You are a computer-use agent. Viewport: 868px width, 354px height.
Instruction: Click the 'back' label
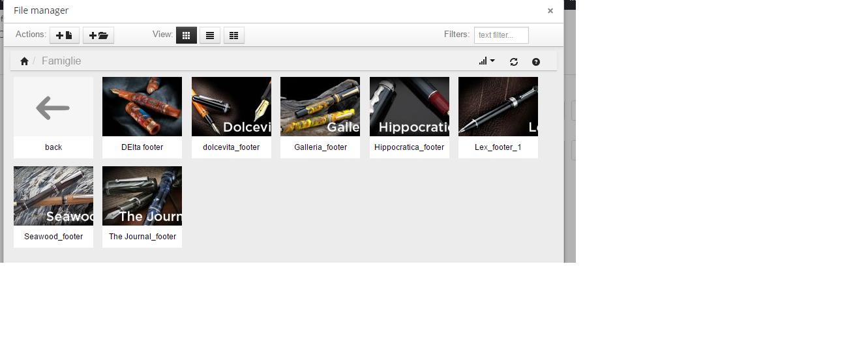click(x=53, y=147)
